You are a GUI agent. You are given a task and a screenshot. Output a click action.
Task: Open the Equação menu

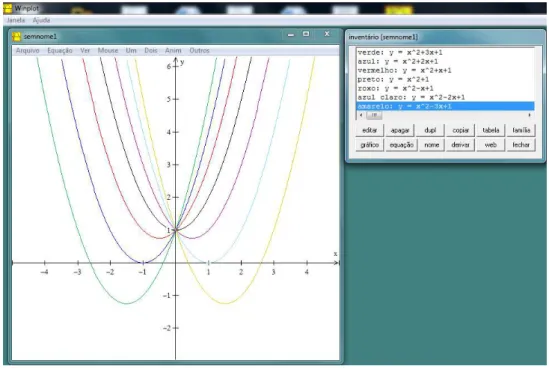(60, 51)
